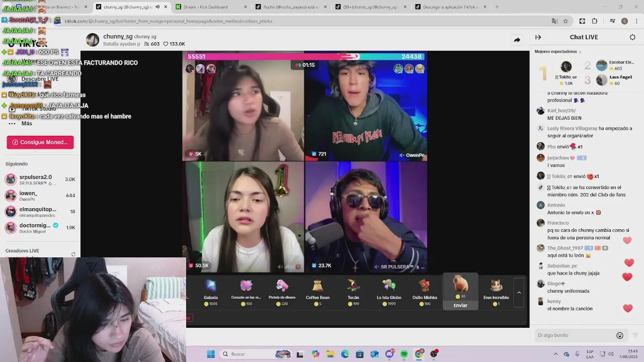Open Microsoft Edge from taskbar
Viewport: 644px width, 362px height.
345,354
